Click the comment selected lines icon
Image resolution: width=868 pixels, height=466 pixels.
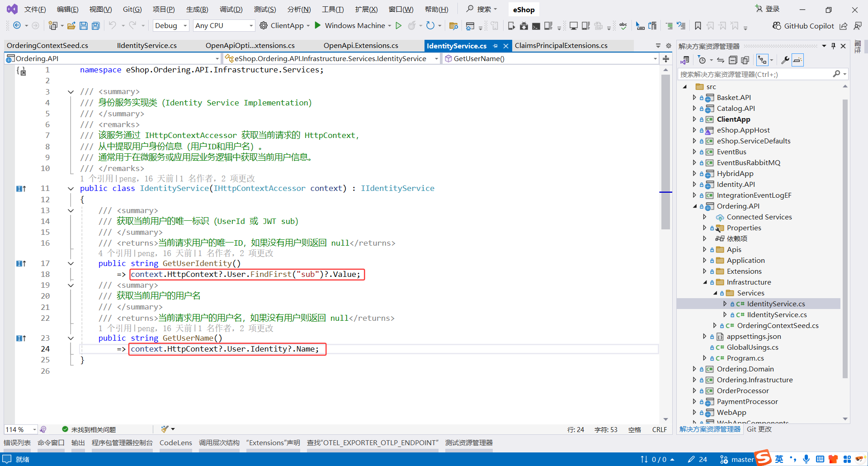click(x=669, y=26)
